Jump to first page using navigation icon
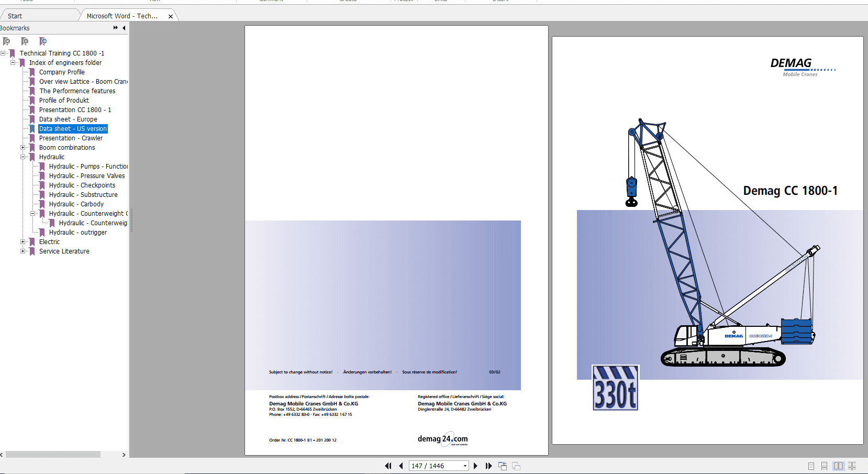This screenshot has width=868, height=474. 388,466
